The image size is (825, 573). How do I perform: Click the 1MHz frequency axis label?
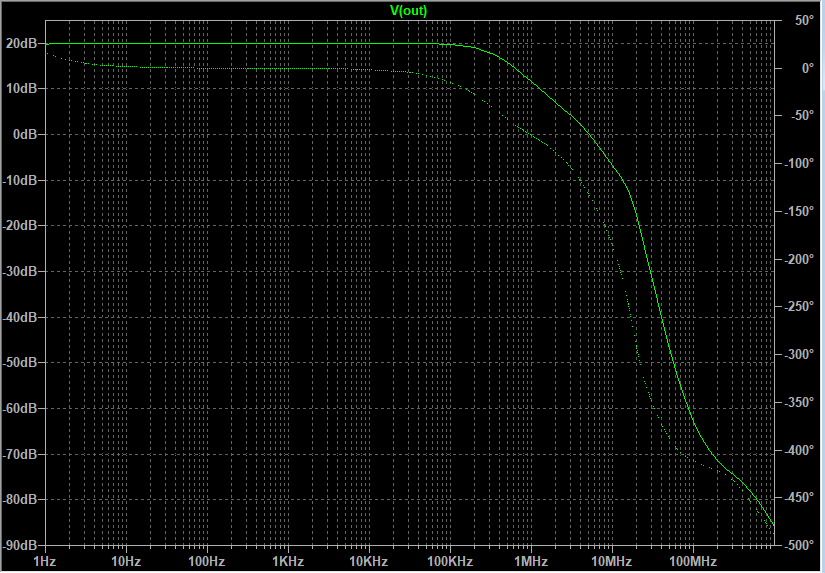(531, 561)
